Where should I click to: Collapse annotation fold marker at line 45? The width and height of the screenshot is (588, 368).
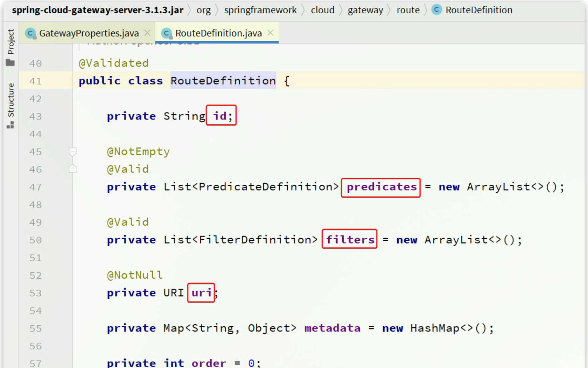tap(72, 152)
